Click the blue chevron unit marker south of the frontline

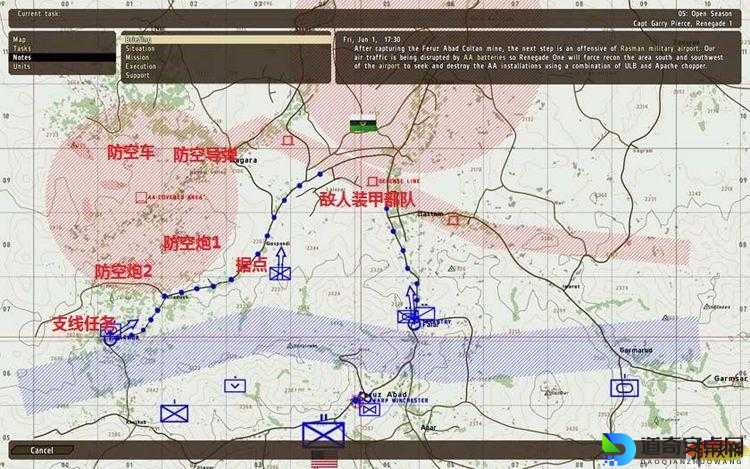(235, 385)
